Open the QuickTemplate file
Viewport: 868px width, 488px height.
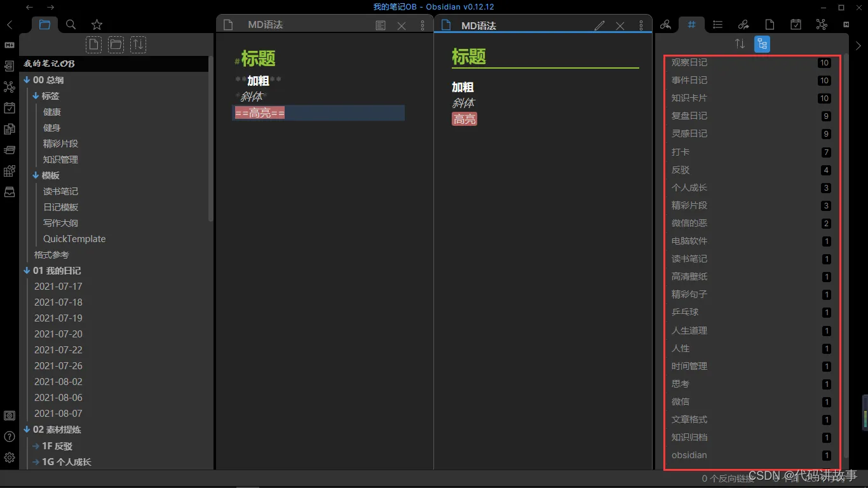point(74,239)
